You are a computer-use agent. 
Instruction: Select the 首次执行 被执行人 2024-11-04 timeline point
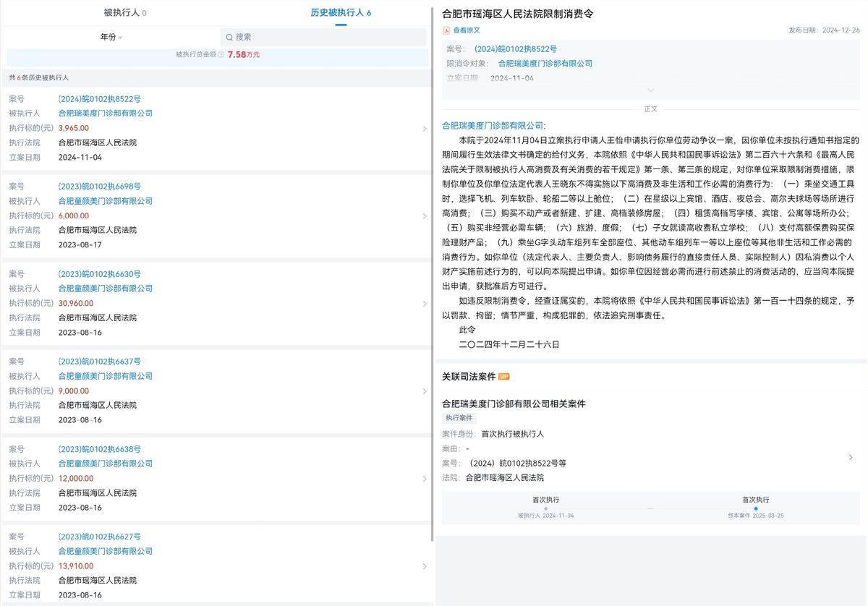[x=545, y=508]
